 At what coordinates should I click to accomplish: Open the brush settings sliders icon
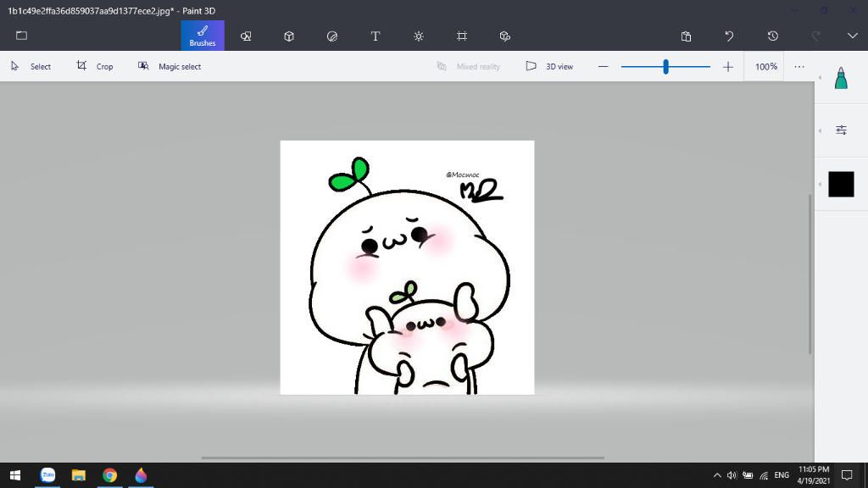(x=842, y=130)
